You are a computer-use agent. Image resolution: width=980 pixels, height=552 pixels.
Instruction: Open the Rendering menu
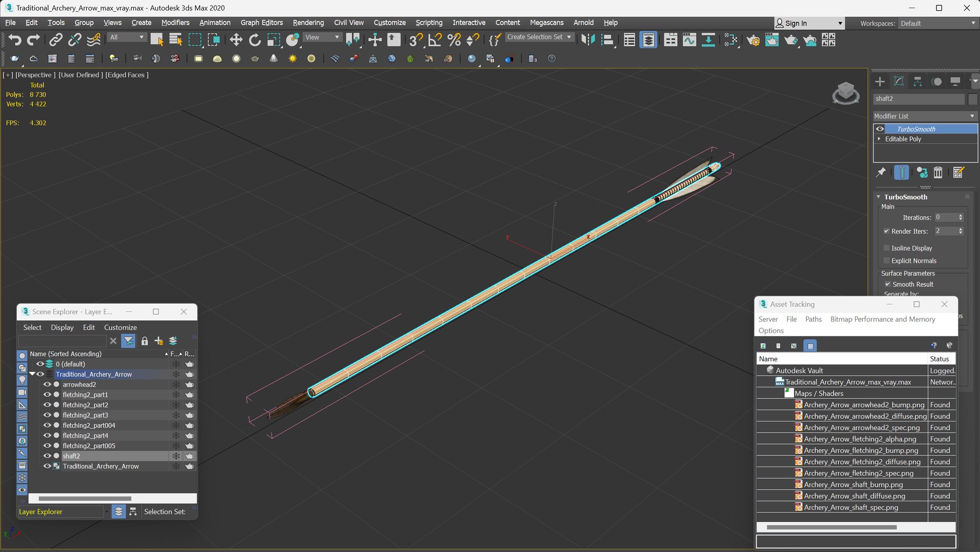click(x=308, y=22)
